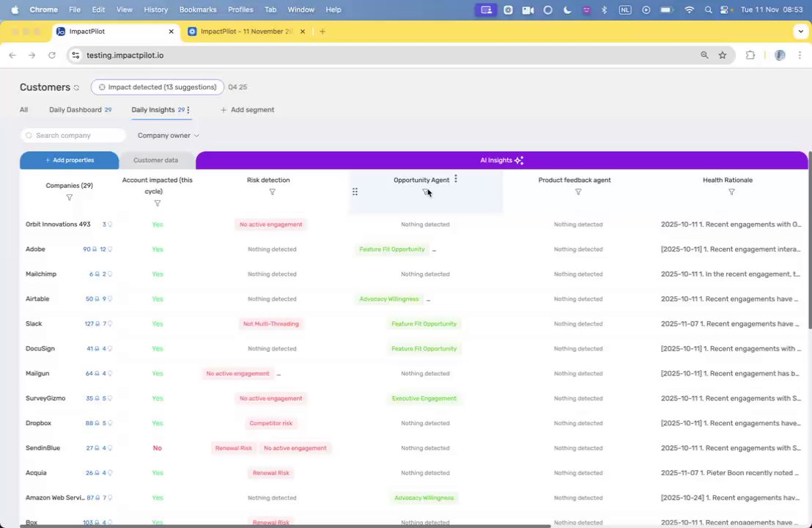
Task: Open a new browser tab
Action: (x=322, y=32)
